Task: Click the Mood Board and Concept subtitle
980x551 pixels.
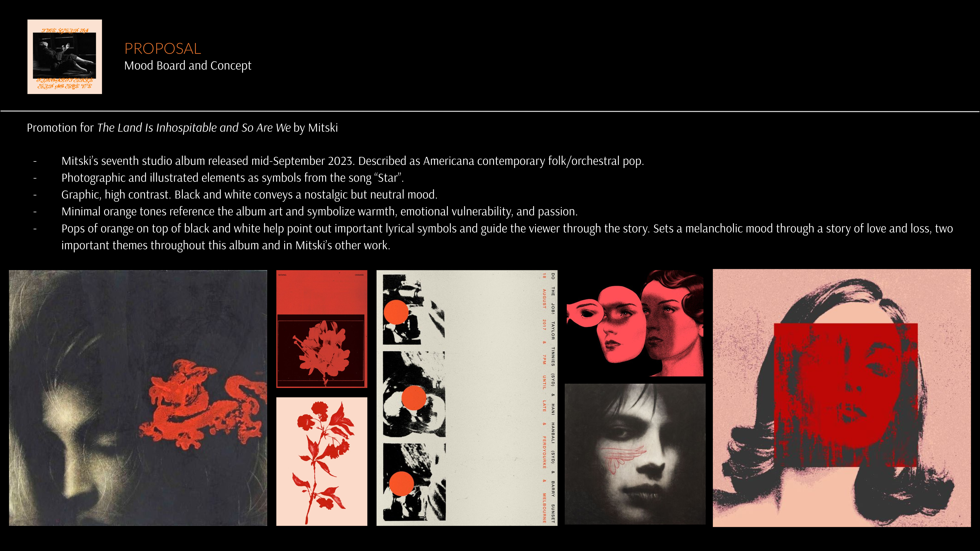Action: pyautogui.click(x=187, y=66)
